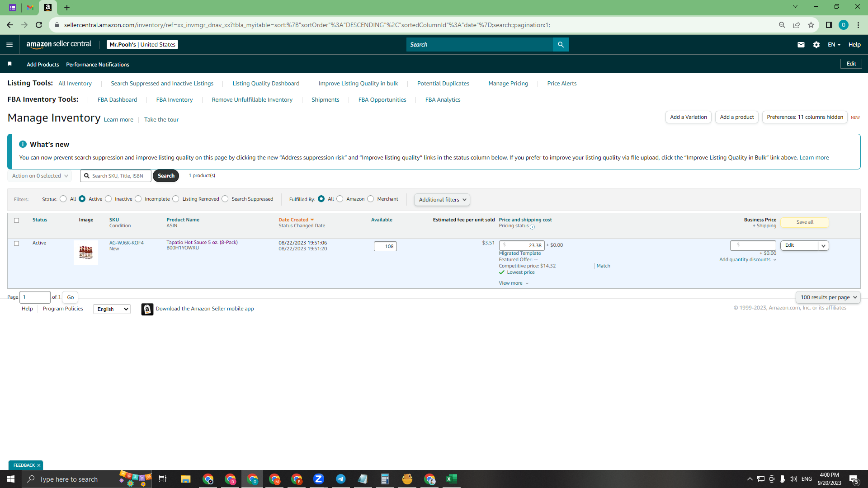Bookmark this page with star icon
Screen dimensions: 868x488
(811, 25)
